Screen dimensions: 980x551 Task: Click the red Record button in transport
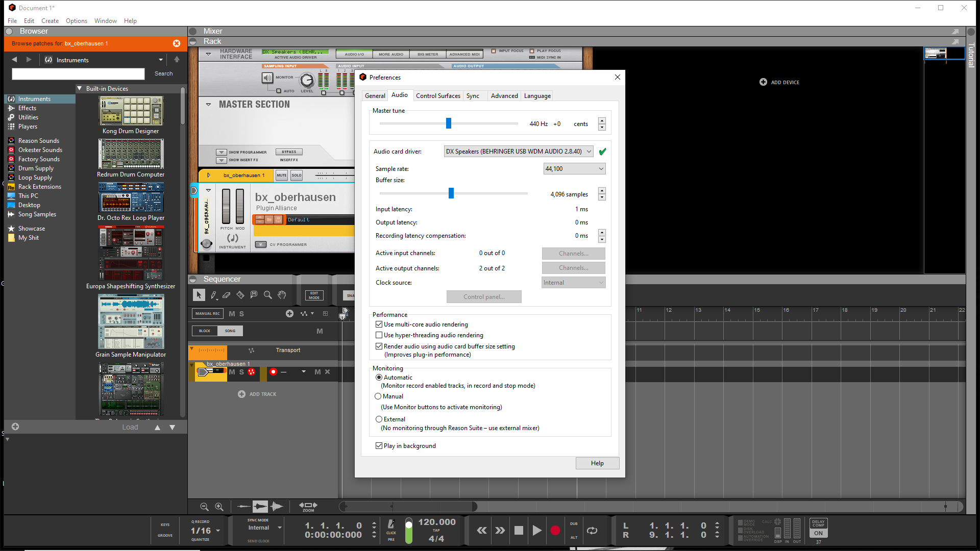555,531
